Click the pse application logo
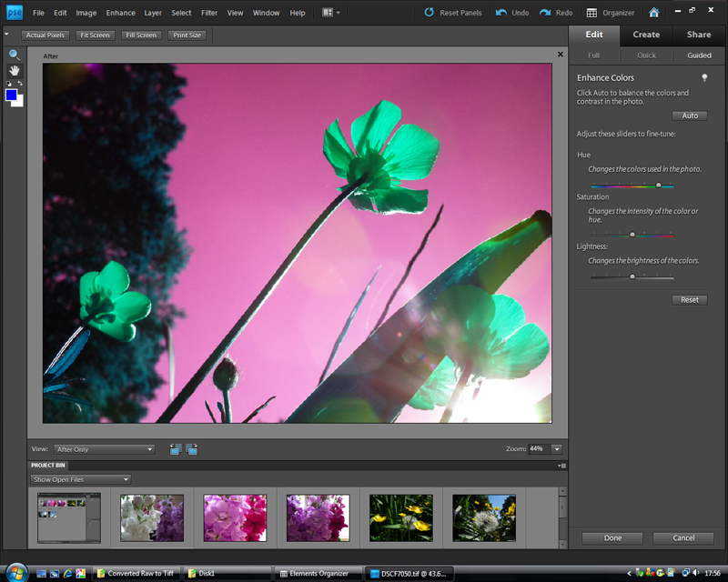Screen dimensions: 728x582 [x=15, y=13]
